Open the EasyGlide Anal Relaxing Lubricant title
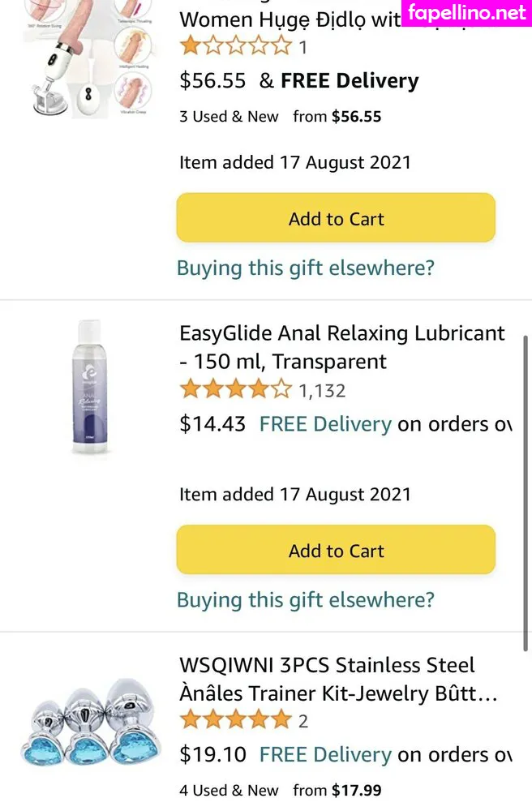 tap(341, 347)
